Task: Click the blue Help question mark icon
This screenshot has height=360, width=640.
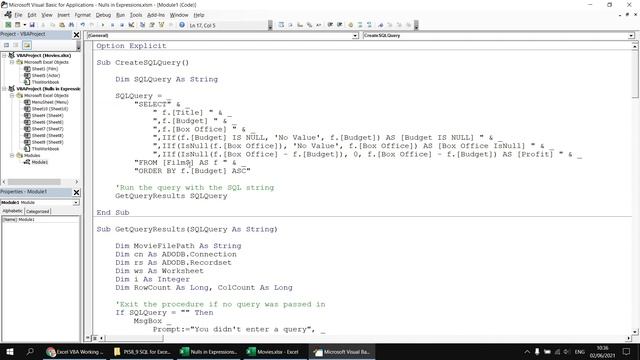Action: tap(182, 25)
